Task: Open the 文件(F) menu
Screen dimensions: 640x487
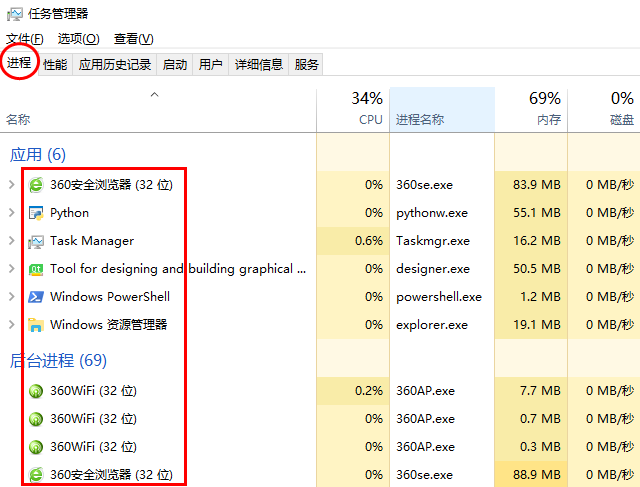Action: [x=24, y=39]
